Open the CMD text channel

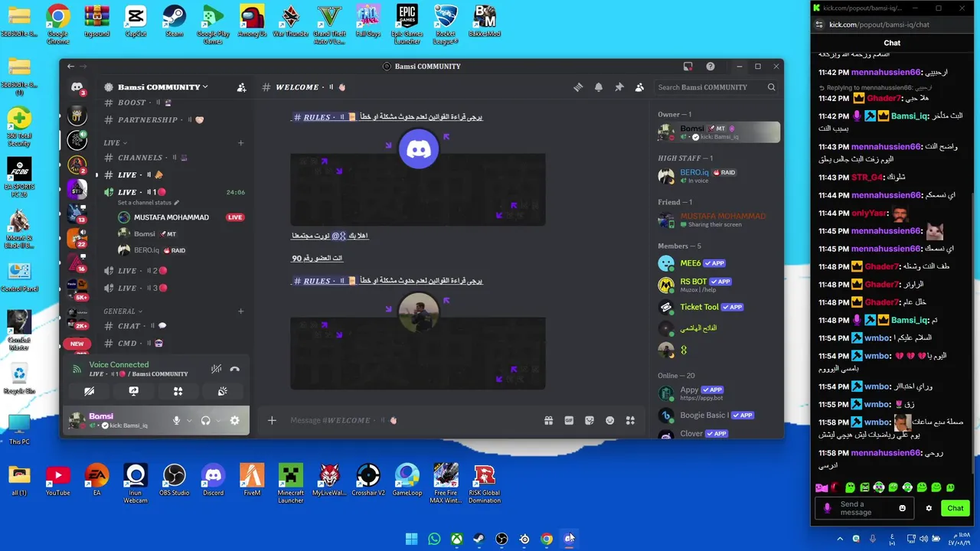175,344
